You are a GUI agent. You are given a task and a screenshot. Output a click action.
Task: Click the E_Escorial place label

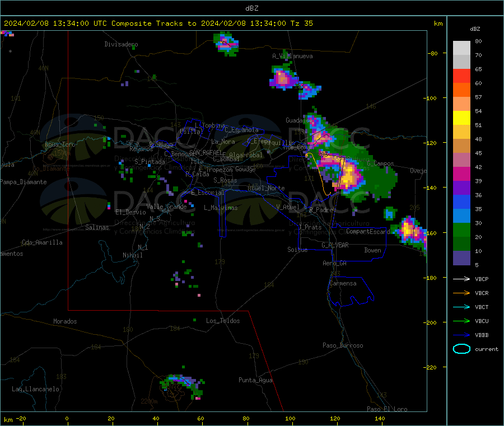coord(207,193)
